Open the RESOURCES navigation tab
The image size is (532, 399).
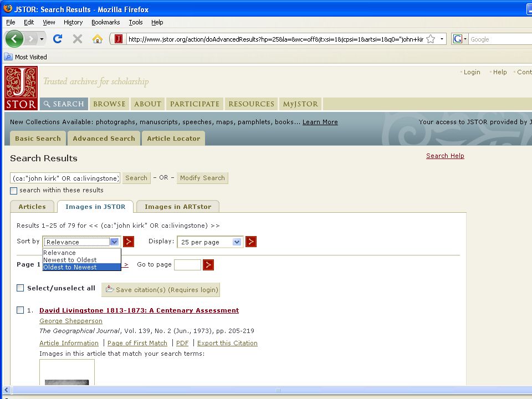(252, 104)
